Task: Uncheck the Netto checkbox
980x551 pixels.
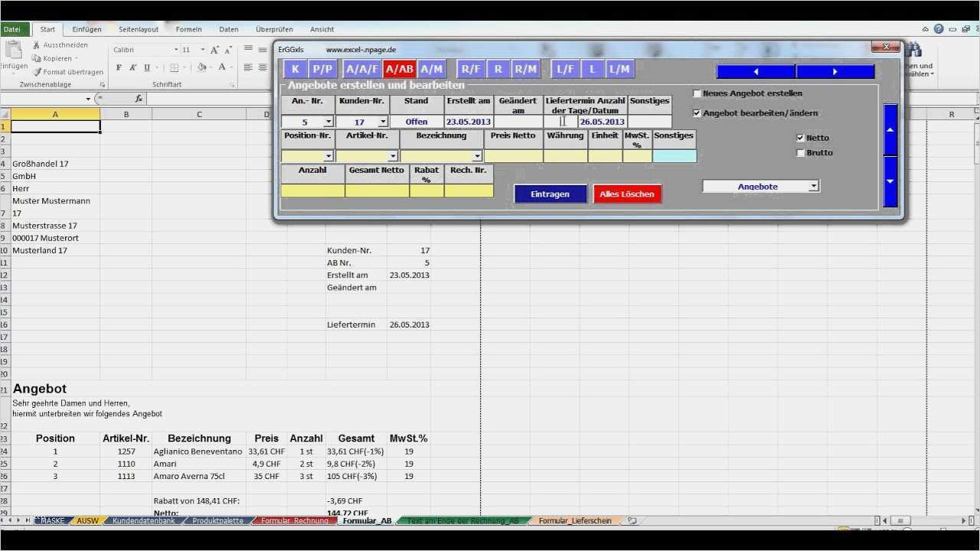Action: coord(800,138)
